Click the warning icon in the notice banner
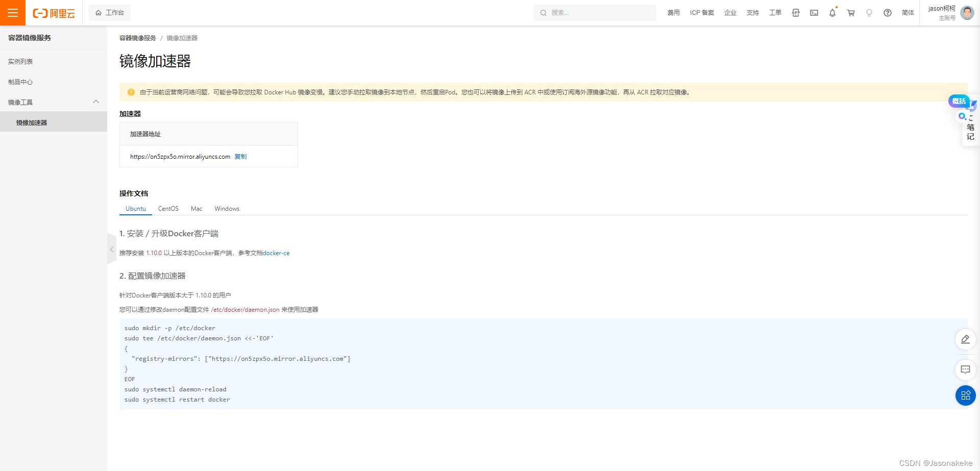The width and height of the screenshot is (980, 471). click(131, 92)
